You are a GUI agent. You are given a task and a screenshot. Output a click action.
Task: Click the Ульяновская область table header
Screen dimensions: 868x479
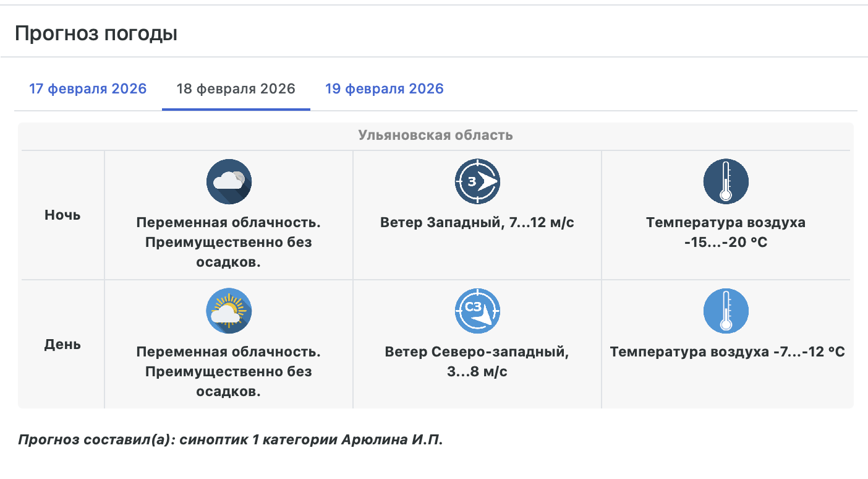coord(435,135)
